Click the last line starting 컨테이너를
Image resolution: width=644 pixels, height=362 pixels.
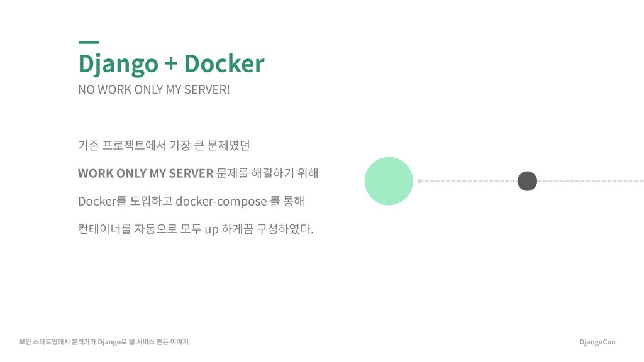pos(196,229)
